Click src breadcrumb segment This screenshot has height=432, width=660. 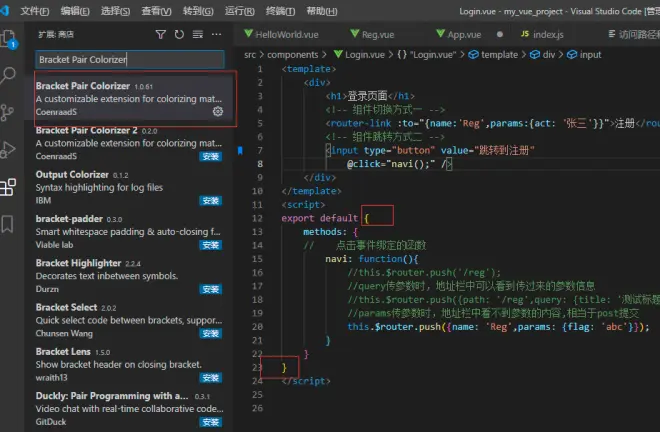[250, 55]
